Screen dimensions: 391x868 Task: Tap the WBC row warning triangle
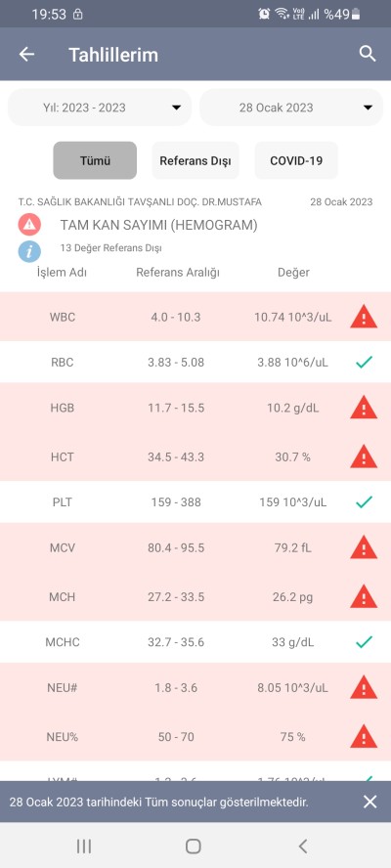[364, 318]
